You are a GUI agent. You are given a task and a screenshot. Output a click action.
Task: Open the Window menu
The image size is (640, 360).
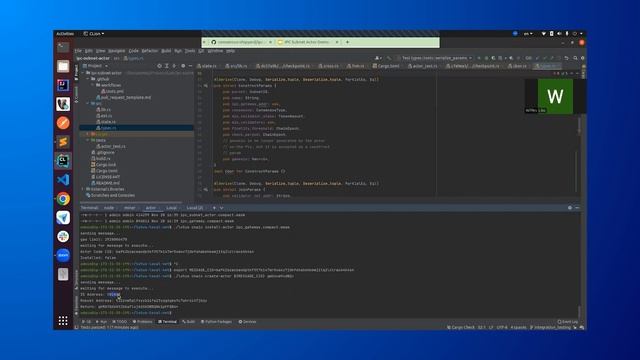(215, 51)
